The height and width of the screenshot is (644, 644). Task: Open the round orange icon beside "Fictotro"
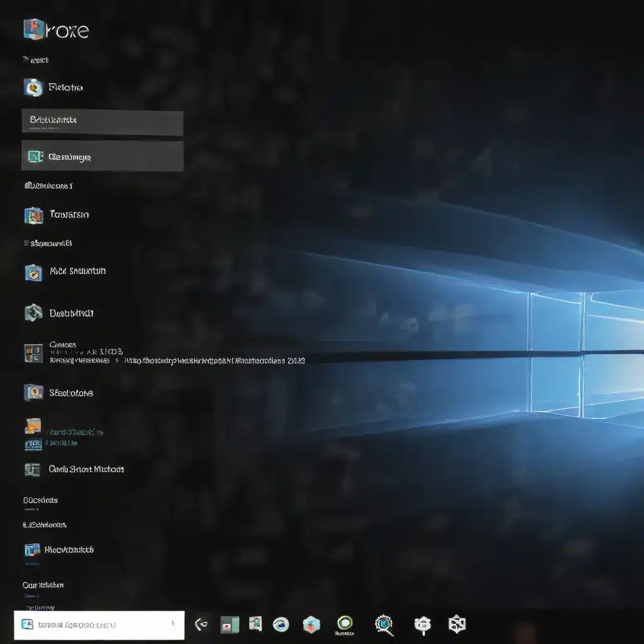click(33, 87)
